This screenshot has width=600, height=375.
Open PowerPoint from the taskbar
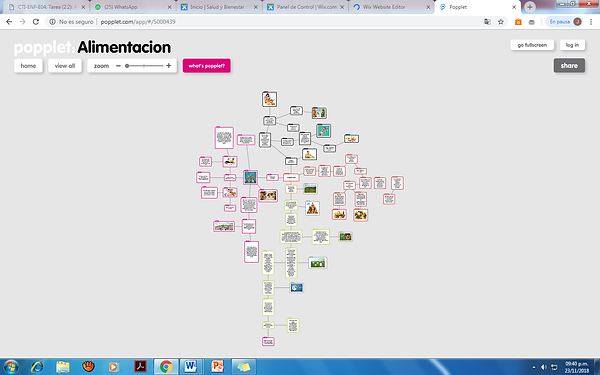click(x=217, y=367)
